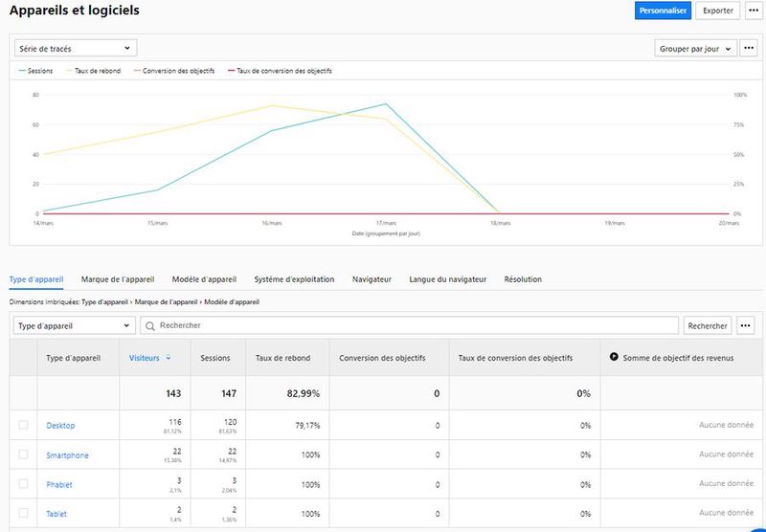Click icon beside Somme de objectif des revenus
Image resolution: width=766 pixels, height=532 pixels.
pos(614,358)
